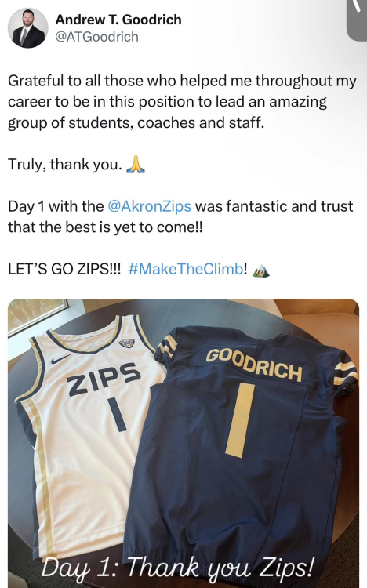Image resolution: width=367 pixels, height=588 pixels.
Task: Open Andrew T. Goodrich's profile avatar
Action: (28, 28)
